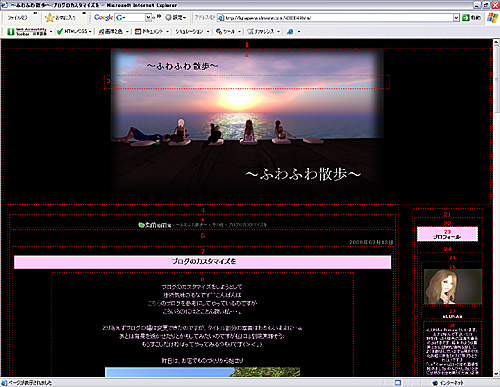Click the pink プロフィール header
The image size is (500, 387).
click(x=447, y=234)
